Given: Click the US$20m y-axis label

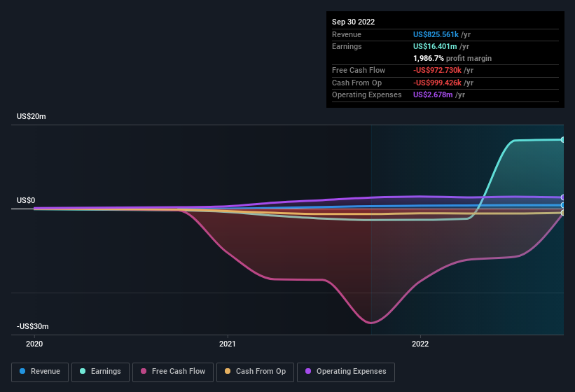Looking at the screenshot, I should 32,116.
